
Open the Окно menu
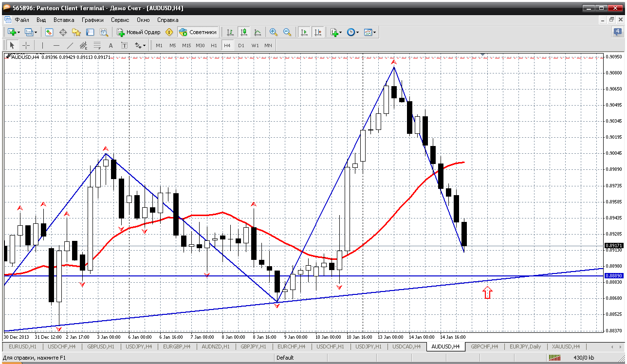143,20
